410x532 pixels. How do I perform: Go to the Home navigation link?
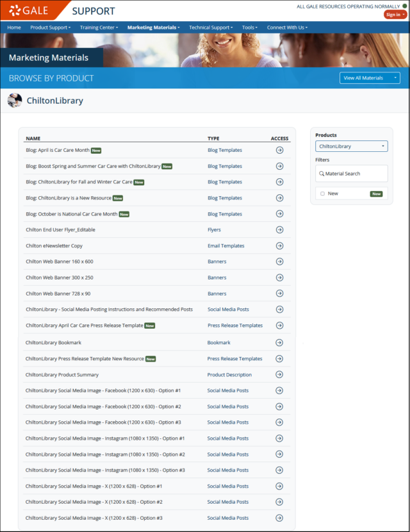[14, 28]
